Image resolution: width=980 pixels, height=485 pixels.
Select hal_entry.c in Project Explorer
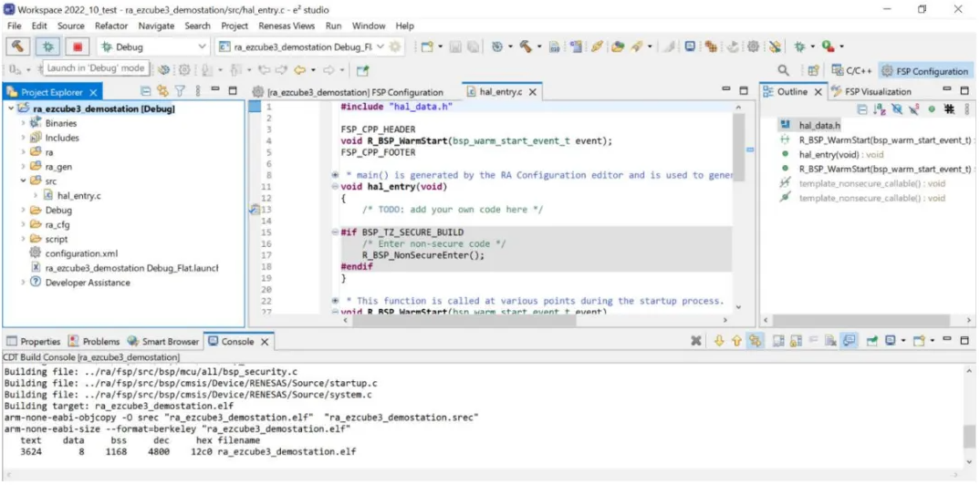pyautogui.click(x=78, y=195)
